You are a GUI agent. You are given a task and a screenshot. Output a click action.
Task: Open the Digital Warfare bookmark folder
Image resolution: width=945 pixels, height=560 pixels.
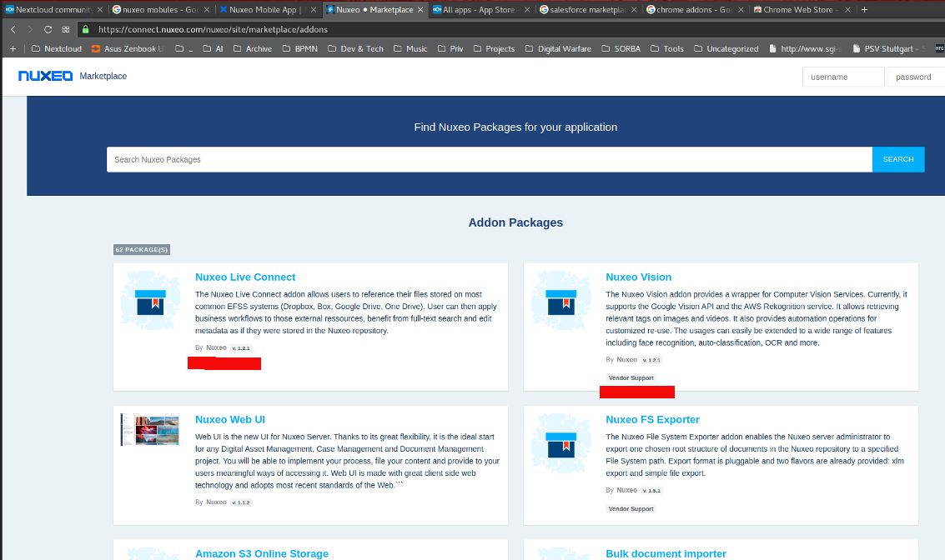point(558,49)
